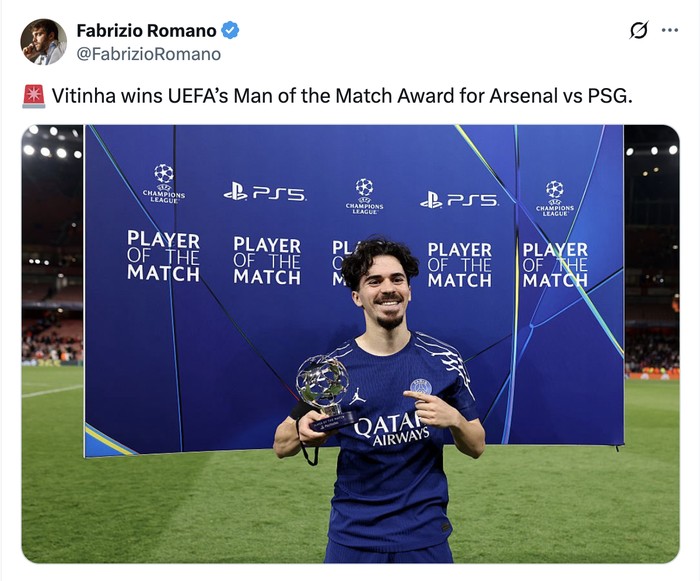Click the rightmost Champions League logo
Viewport: 700px width, 581px height.
coord(554,197)
